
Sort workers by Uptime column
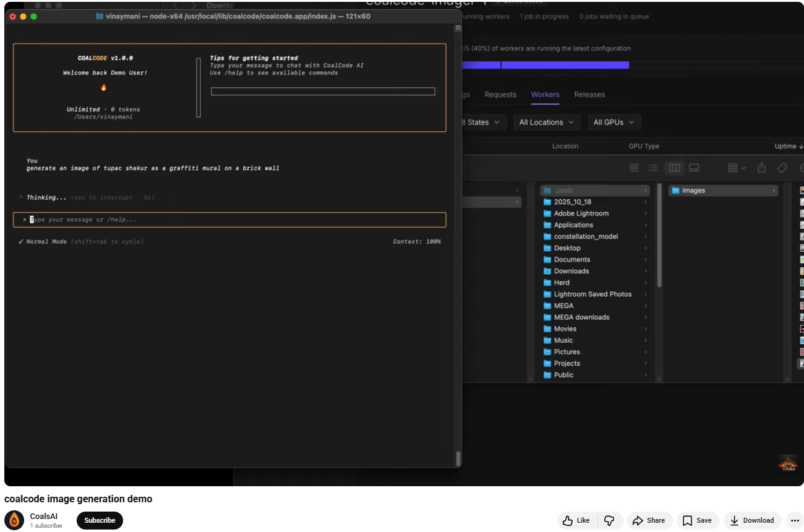[x=789, y=147]
